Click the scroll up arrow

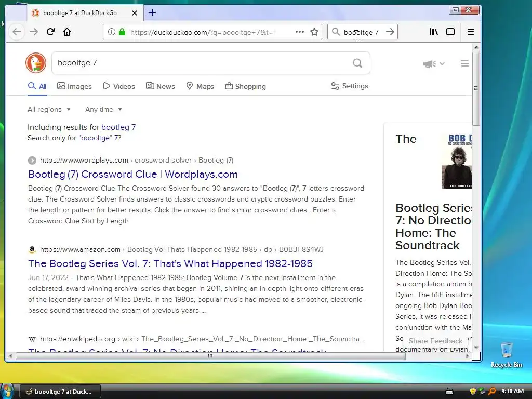476,47
